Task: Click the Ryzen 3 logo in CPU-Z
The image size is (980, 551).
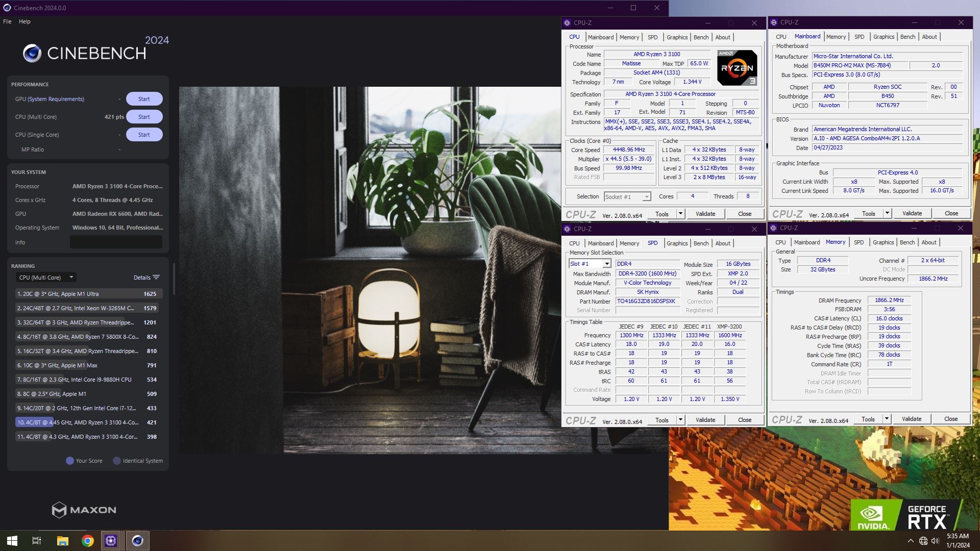Action: [x=737, y=67]
